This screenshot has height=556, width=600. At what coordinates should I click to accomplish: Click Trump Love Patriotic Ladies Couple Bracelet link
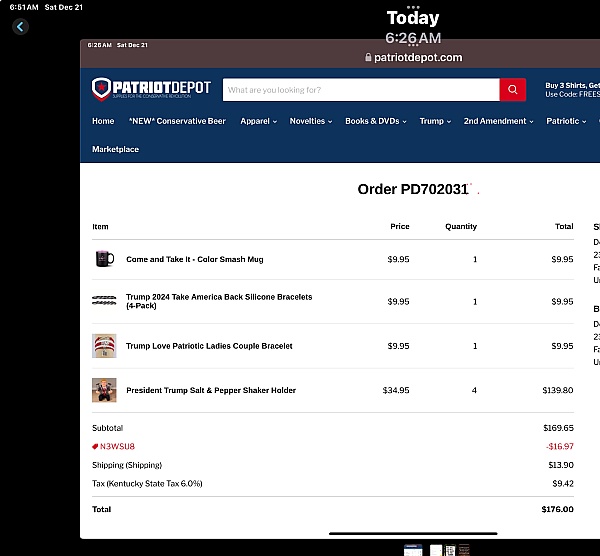click(209, 346)
